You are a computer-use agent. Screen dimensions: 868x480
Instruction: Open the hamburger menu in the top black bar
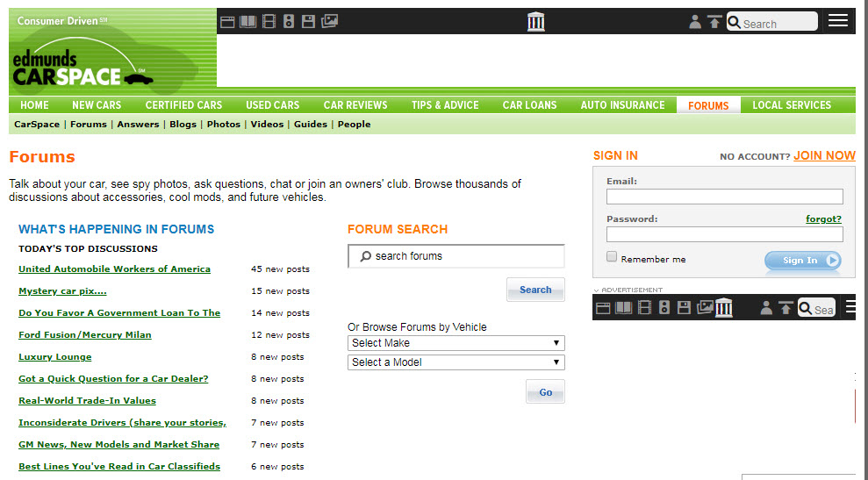tap(838, 20)
